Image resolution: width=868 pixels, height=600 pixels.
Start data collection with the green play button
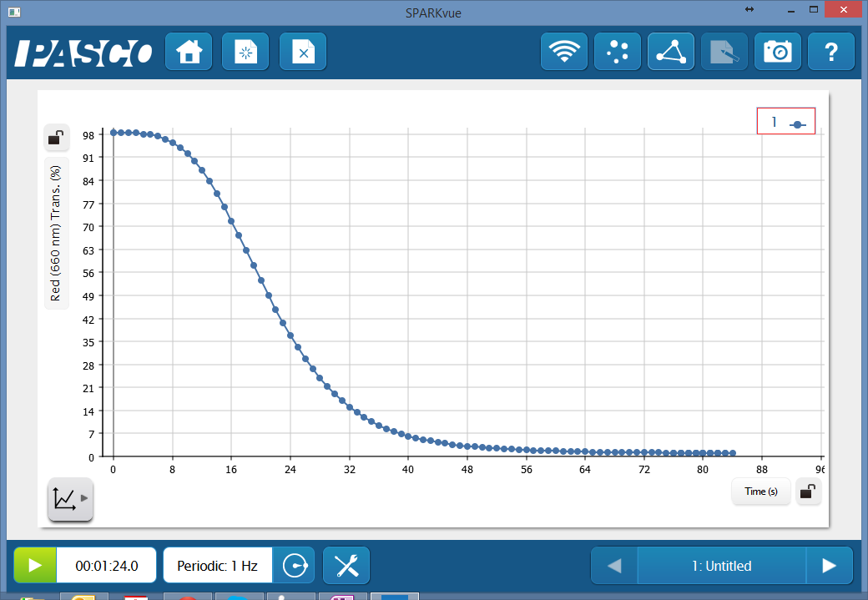point(34,565)
